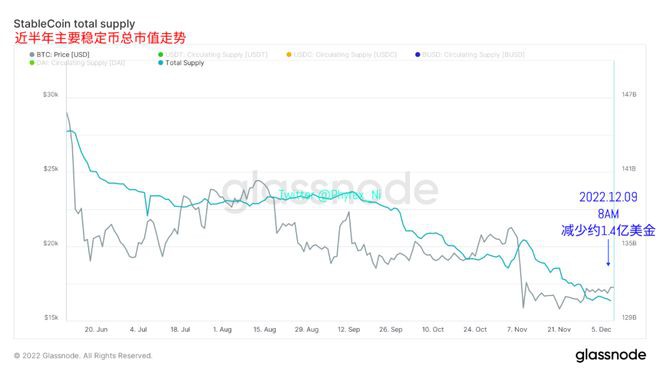Click the green USDT legend dot
Screen dimensions: 660x372
(160, 55)
